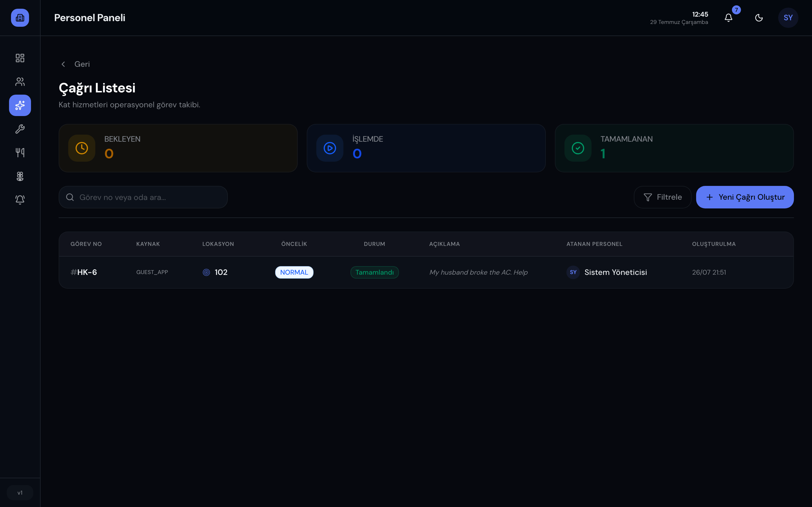The width and height of the screenshot is (812, 507).
Task: Select the Tamamlanan status card
Action: click(x=674, y=148)
